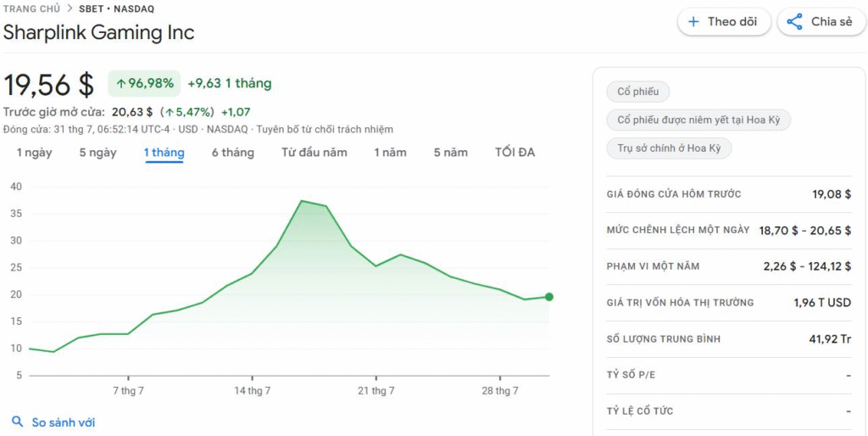Select the 1 ngày range tab

(34, 153)
